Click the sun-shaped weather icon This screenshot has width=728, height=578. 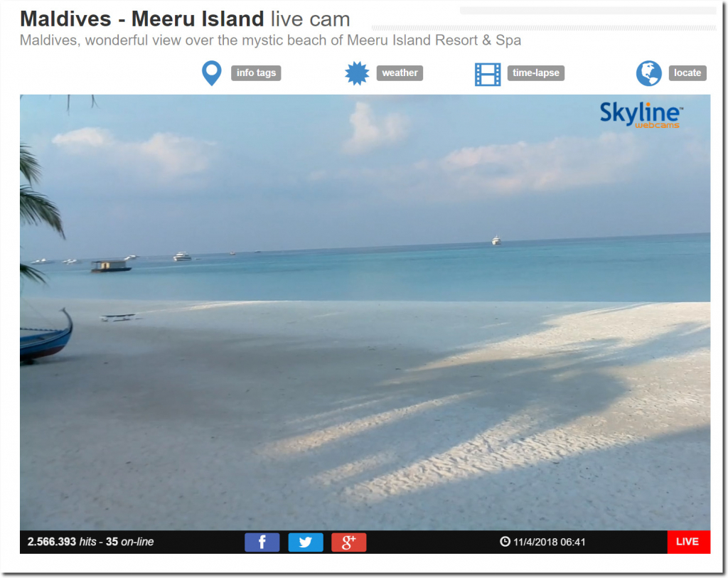pos(357,73)
